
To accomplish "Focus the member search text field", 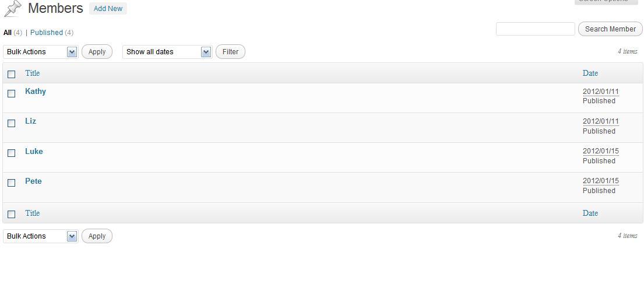I will (x=536, y=29).
